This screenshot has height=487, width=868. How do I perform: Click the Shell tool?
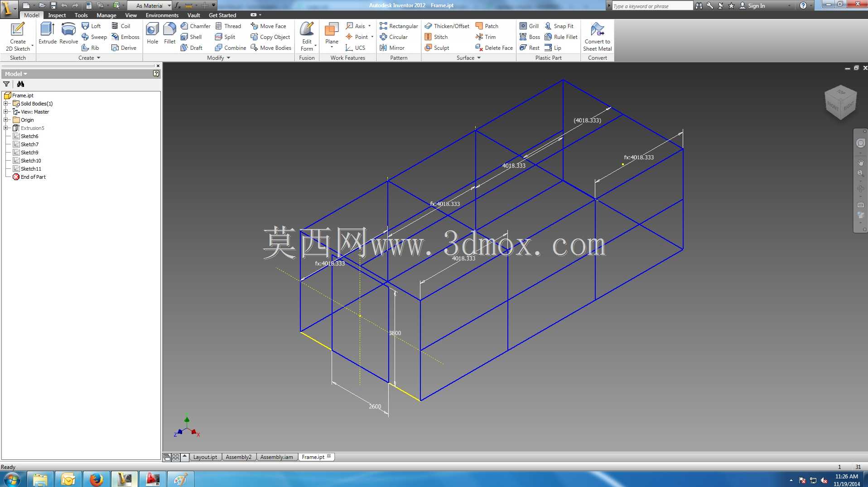[191, 37]
